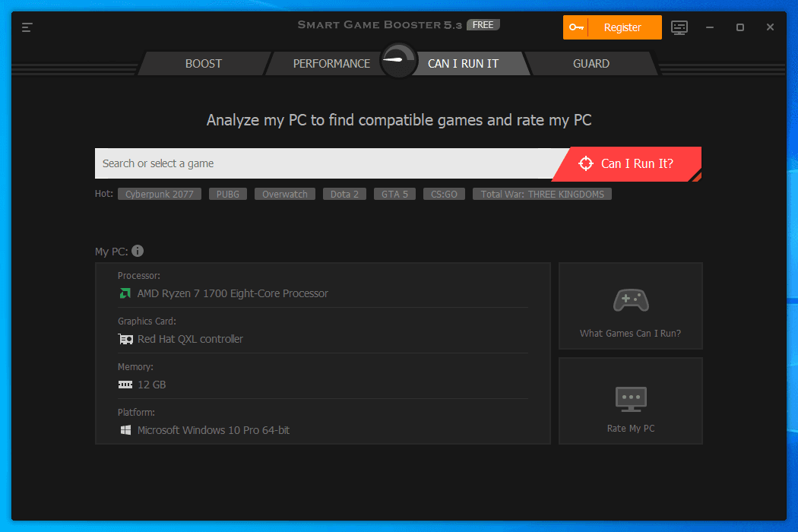
Task: Click the Dota 2 game tag
Action: tap(344, 194)
